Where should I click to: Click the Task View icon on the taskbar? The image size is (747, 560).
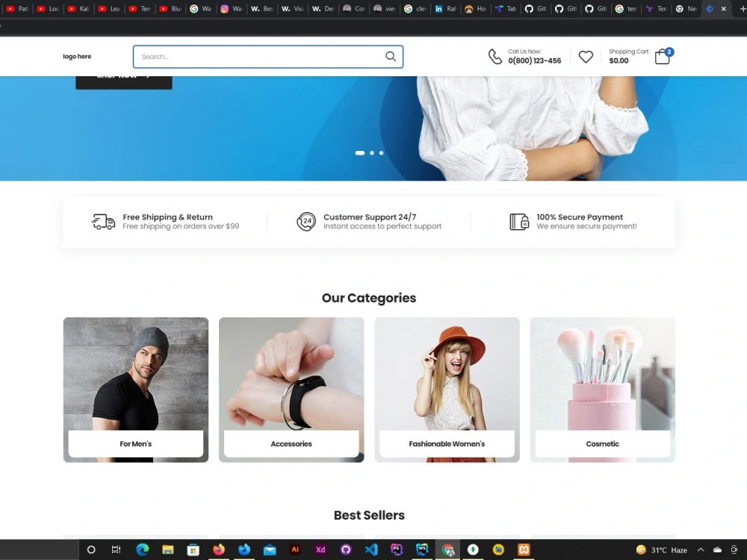click(116, 550)
